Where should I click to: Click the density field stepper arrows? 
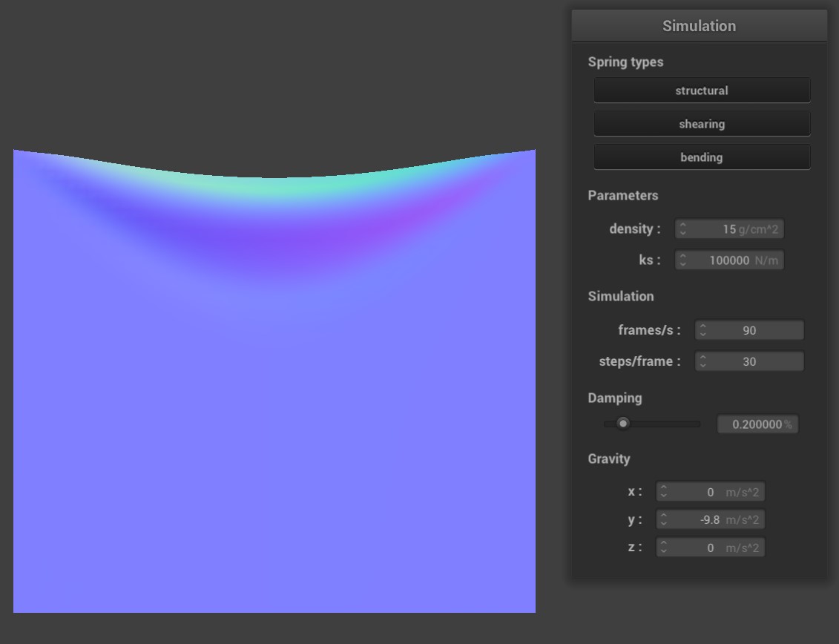pyautogui.click(x=682, y=229)
